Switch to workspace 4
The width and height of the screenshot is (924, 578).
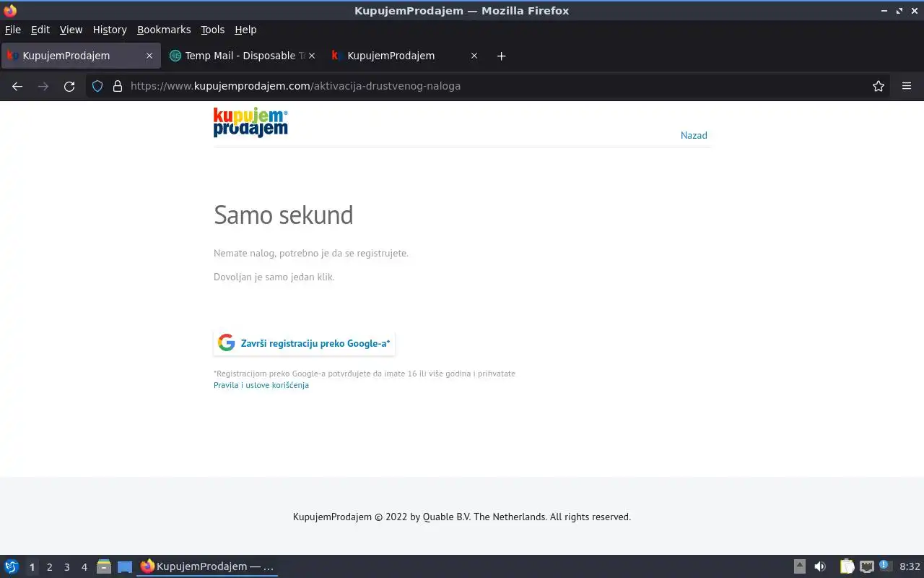[84, 567]
